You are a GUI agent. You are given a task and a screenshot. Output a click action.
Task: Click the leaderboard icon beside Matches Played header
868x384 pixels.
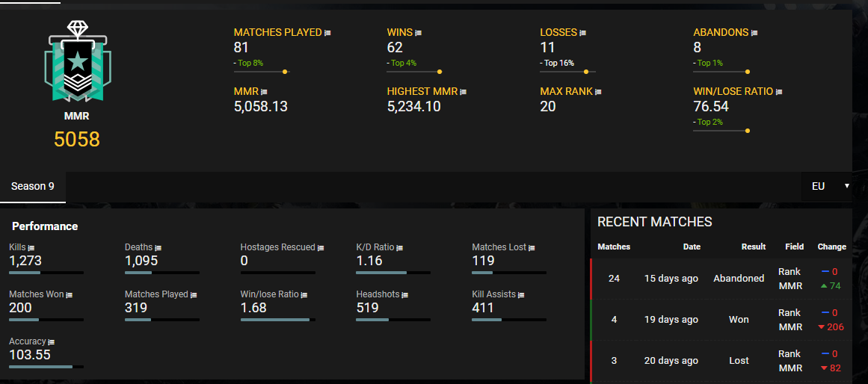tap(327, 33)
